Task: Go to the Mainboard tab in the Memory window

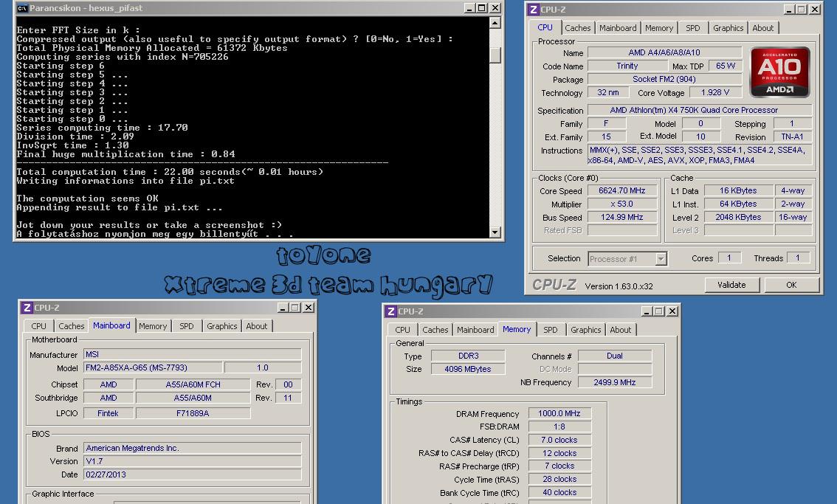Action: tap(475, 330)
